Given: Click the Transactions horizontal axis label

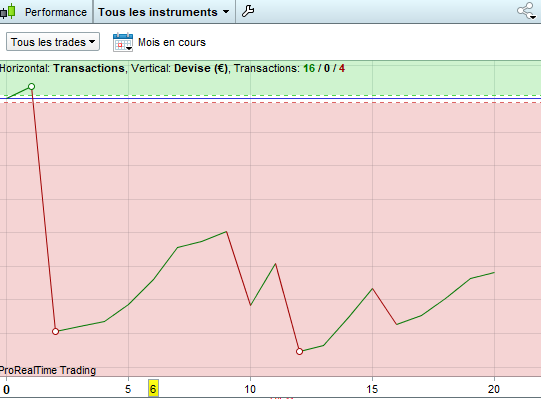Looking at the screenshot, I should click(x=89, y=68).
